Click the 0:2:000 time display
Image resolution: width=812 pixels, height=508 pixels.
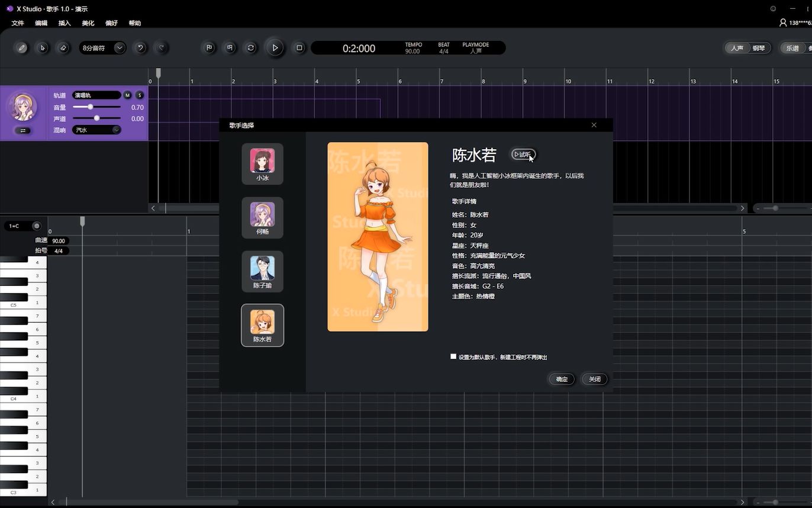[359, 49]
